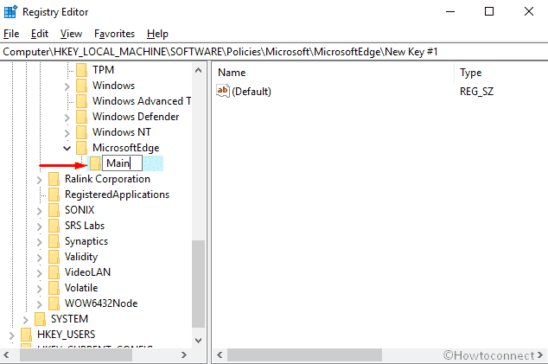The height and width of the screenshot is (364, 548).
Task: Open the Favorites menu
Action: [x=114, y=34]
